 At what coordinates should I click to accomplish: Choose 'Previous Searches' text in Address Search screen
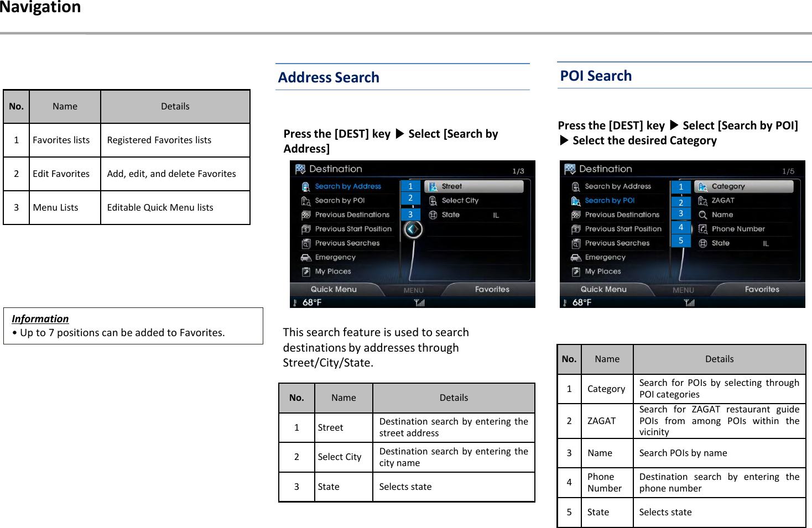click(347, 243)
